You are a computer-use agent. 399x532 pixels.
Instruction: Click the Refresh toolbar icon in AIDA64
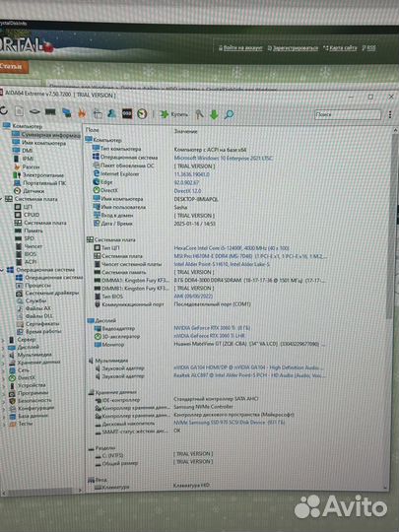(x=3, y=110)
